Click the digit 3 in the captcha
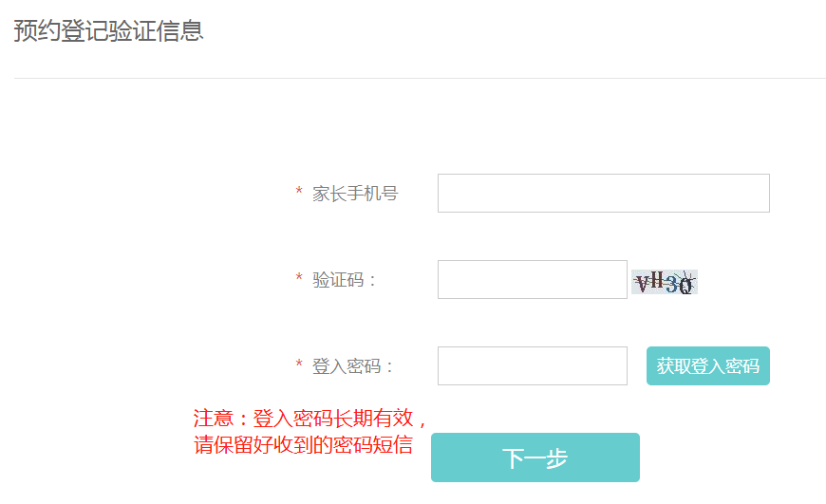Screen dimensions: 826x504 point(672,284)
